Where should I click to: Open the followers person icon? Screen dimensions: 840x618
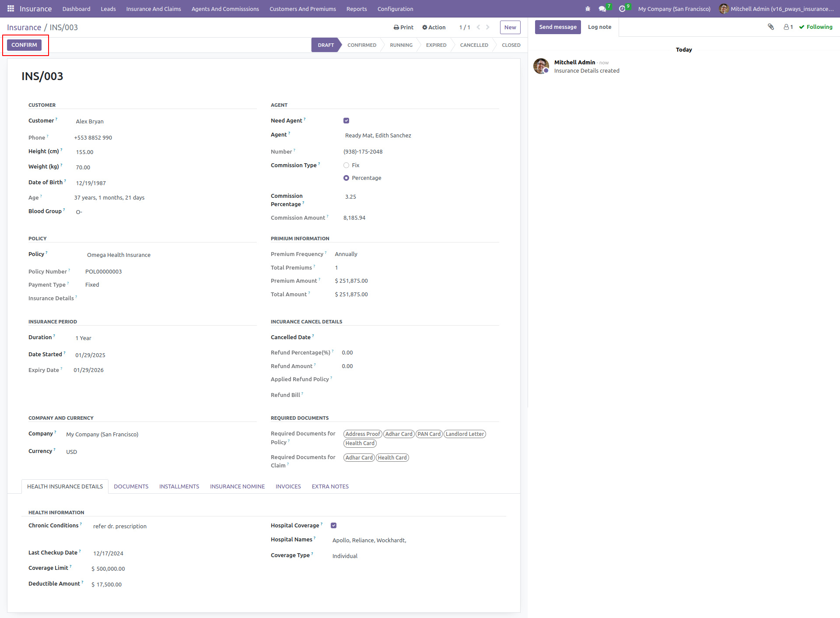click(788, 27)
